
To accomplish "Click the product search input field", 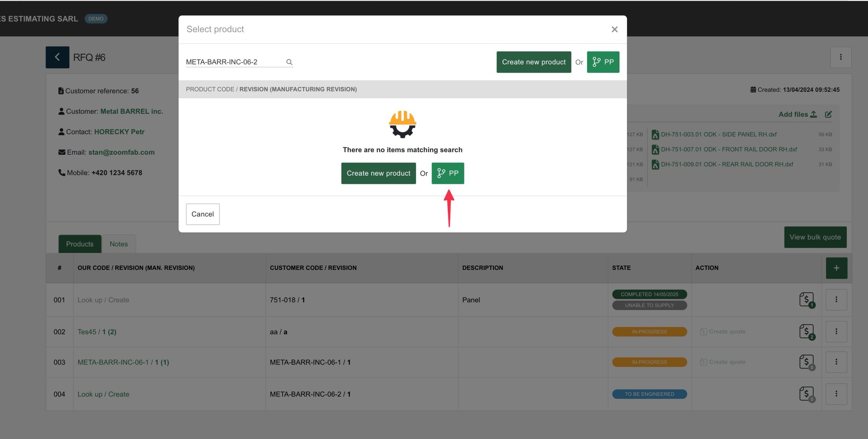I will (234, 62).
